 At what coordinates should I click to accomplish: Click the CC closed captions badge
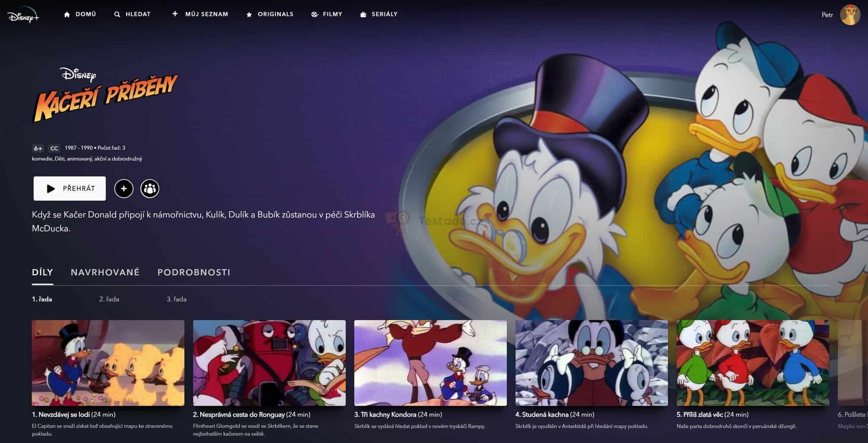point(54,148)
